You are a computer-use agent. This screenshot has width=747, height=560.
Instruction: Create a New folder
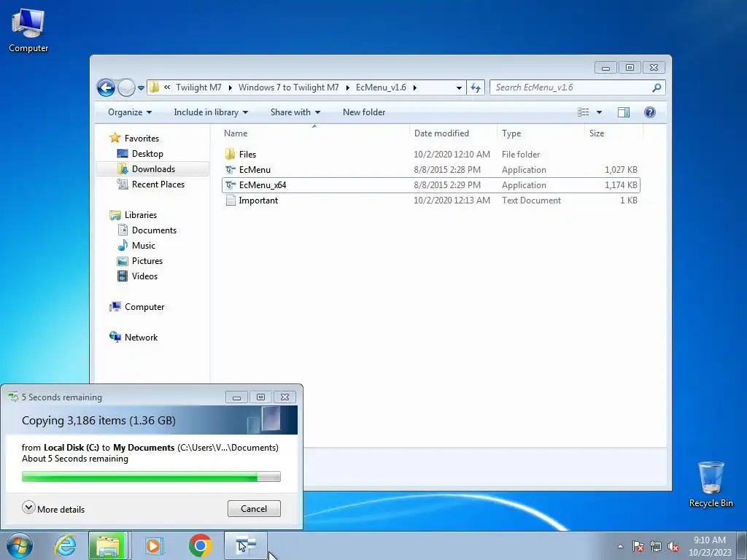(x=364, y=112)
